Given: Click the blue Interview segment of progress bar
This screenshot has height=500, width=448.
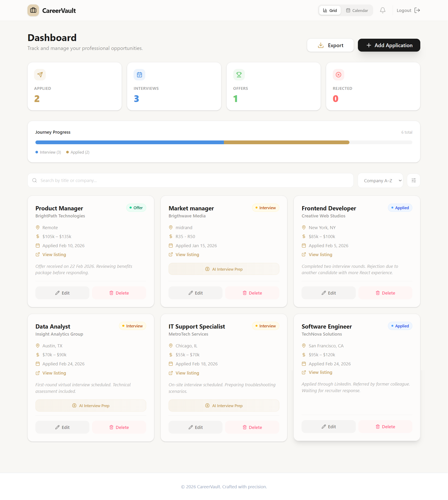Looking at the screenshot, I should click(130, 142).
